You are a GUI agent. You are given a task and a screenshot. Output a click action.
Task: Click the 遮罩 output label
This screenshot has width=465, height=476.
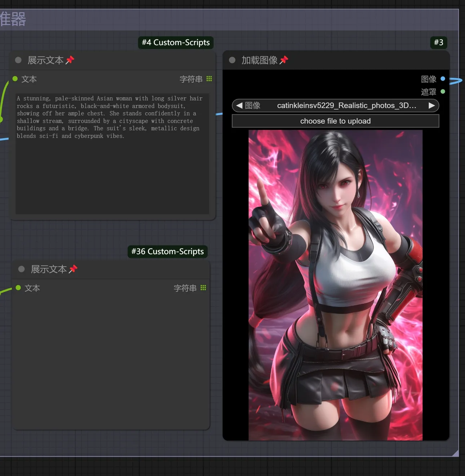click(429, 92)
